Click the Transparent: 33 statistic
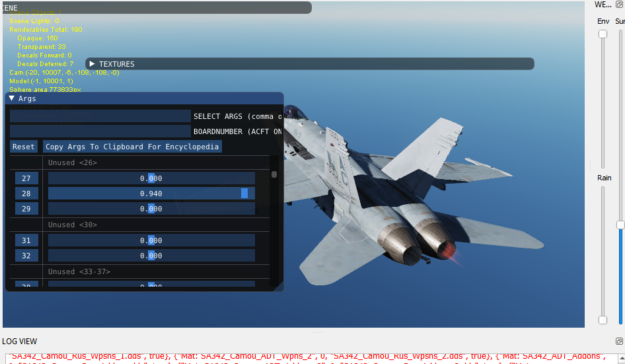Image resolution: width=625 pixels, height=364 pixels. pyautogui.click(x=42, y=47)
